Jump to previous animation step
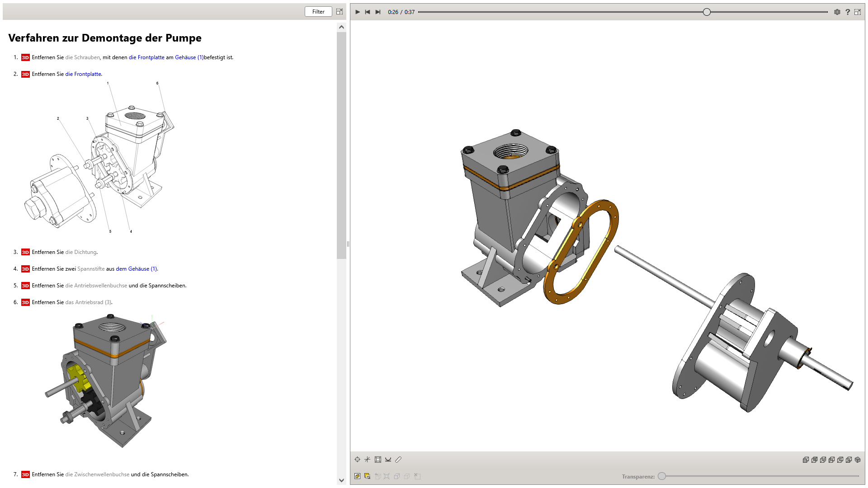The image size is (868, 488). click(x=368, y=12)
